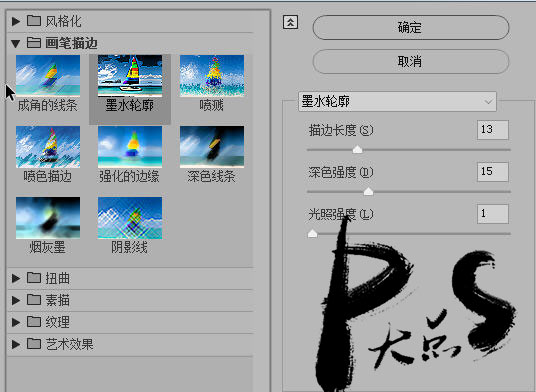Click the 艺术效果 folder icon

point(34,343)
